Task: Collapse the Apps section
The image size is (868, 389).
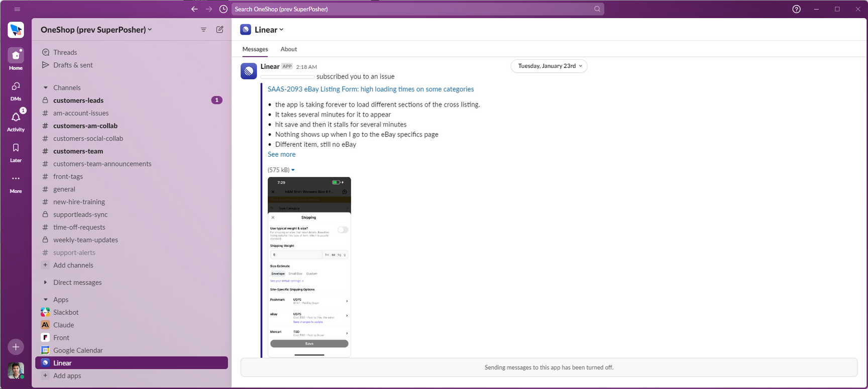Action: (x=45, y=300)
